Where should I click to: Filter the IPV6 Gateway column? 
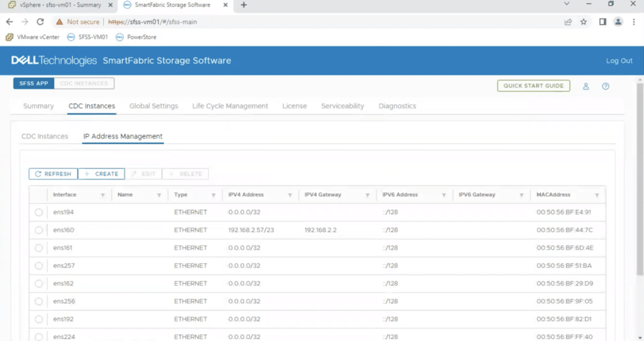(x=521, y=195)
